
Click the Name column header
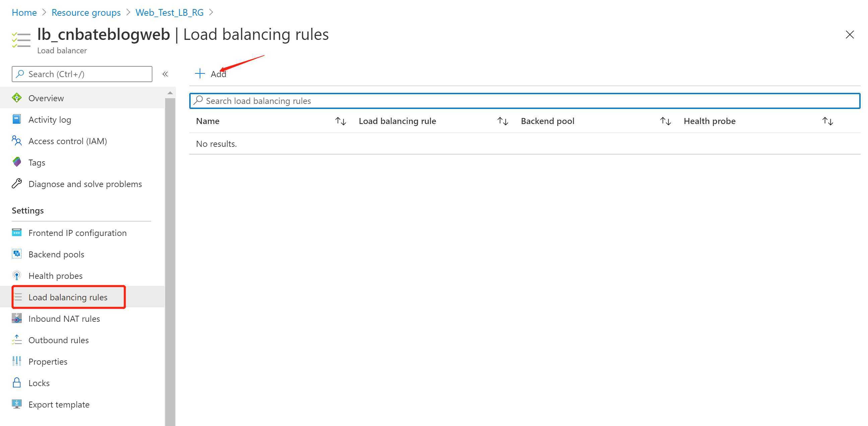(208, 121)
